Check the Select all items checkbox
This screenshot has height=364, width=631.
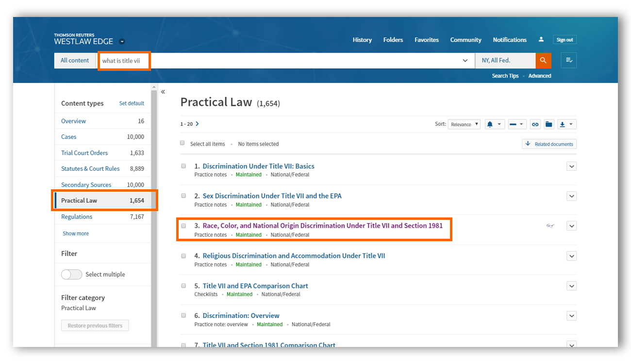pyautogui.click(x=183, y=143)
